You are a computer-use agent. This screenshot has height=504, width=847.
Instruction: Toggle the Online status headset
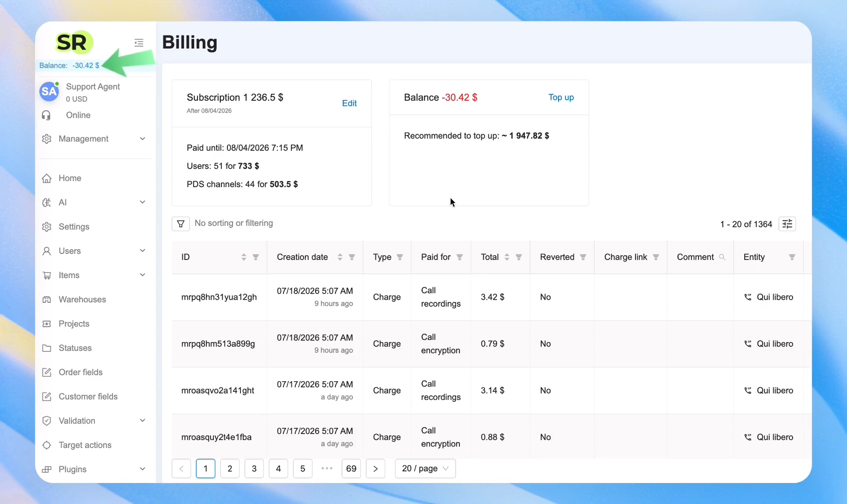tap(46, 115)
